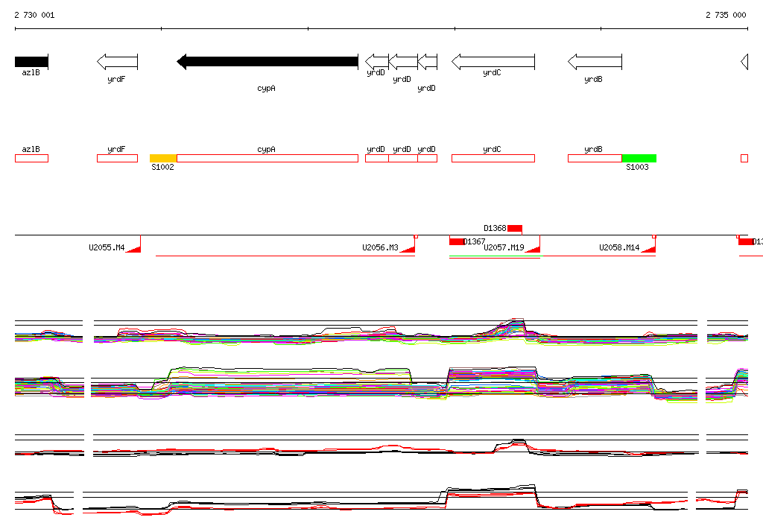The height and width of the screenshot is (532, 763).
Task: Click the yrdC label under the gene arrow
Action: tap(492, 72)
